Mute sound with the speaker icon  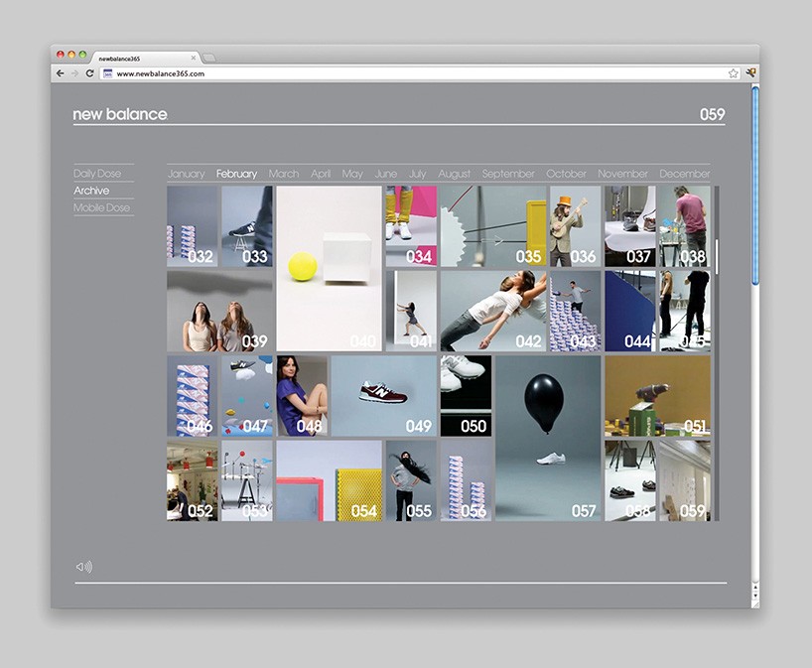click(x=84, y=567)
